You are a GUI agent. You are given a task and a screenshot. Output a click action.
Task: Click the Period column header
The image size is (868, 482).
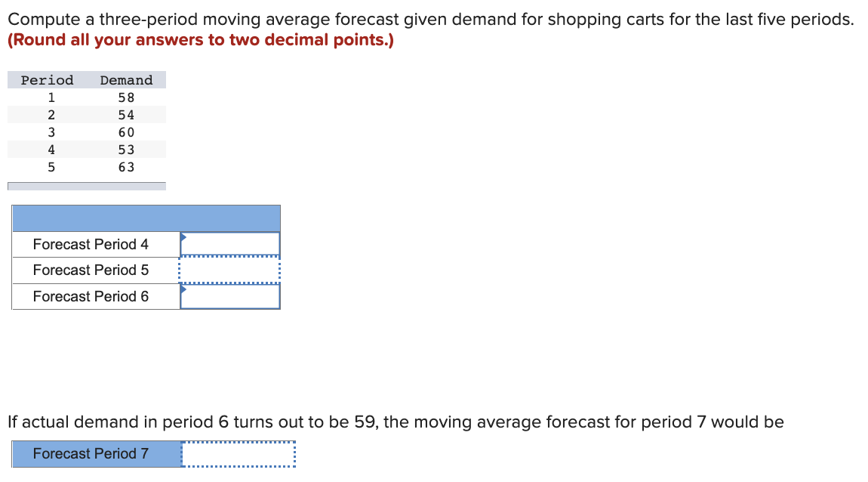pyautogui.click(x=46, y=80)
